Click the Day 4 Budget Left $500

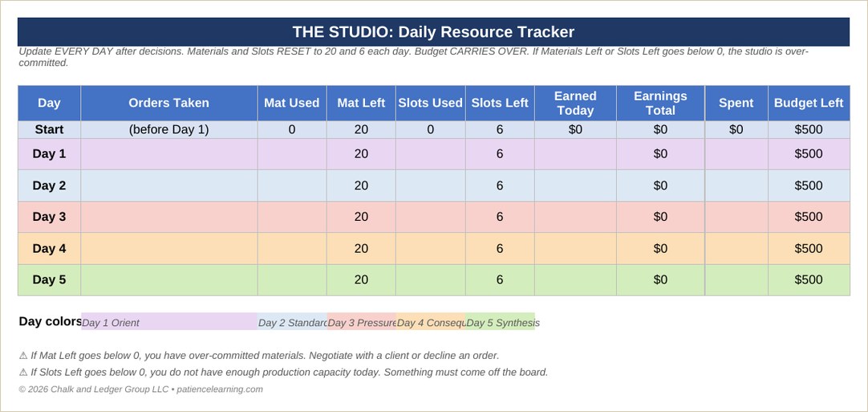[x=809, y=248]
